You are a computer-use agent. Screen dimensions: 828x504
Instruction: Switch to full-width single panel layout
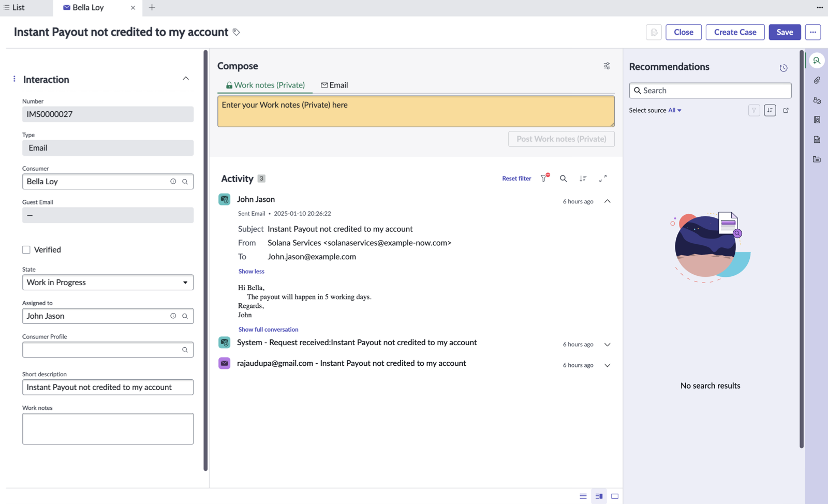pyautogui.click(x=615, y=496)
